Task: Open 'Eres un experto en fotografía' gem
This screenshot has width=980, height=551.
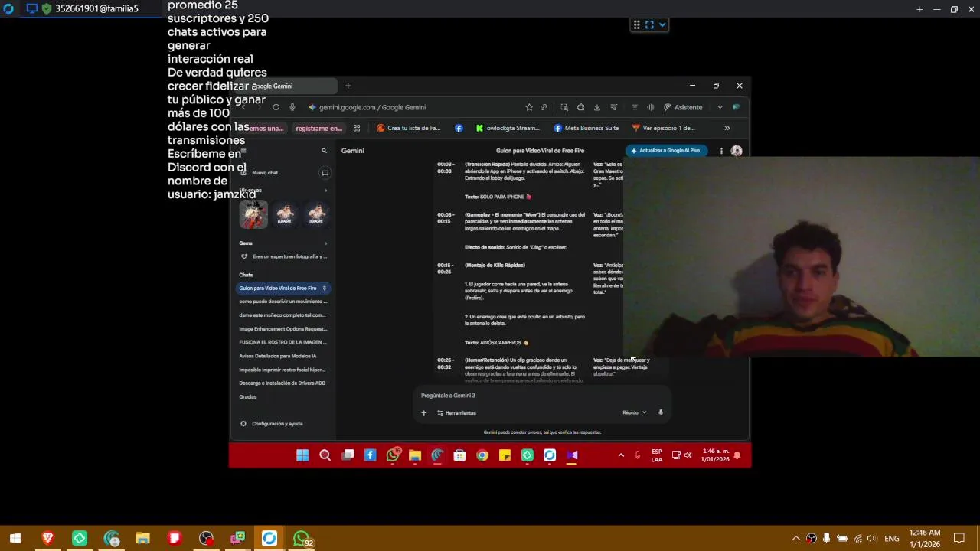Action: tap(283, 256)
